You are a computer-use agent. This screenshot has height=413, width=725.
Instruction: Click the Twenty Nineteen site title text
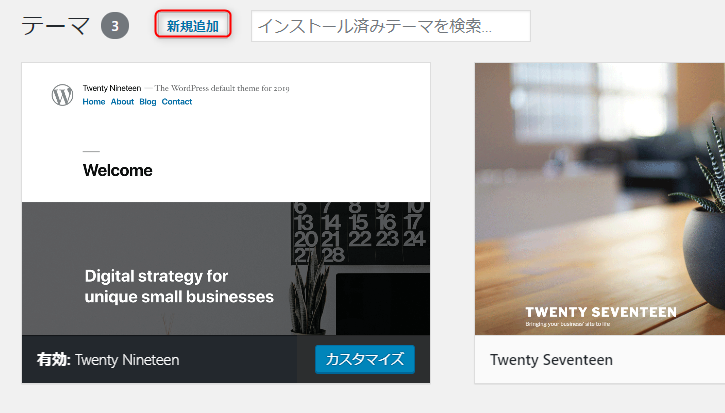(112, 88)
